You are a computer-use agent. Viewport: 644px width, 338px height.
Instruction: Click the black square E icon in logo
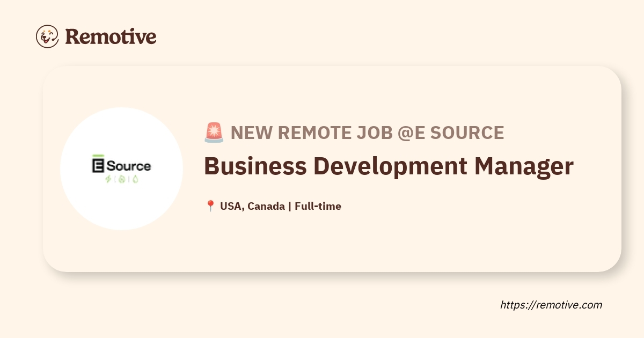(x=98, y=165)
